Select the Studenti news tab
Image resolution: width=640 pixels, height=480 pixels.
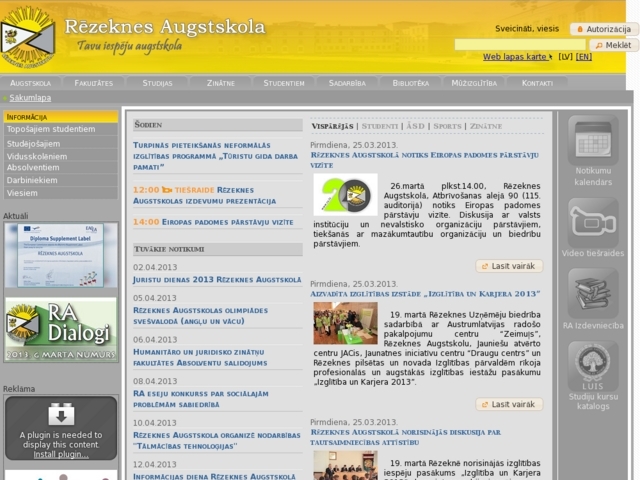[x=380, y=126]
